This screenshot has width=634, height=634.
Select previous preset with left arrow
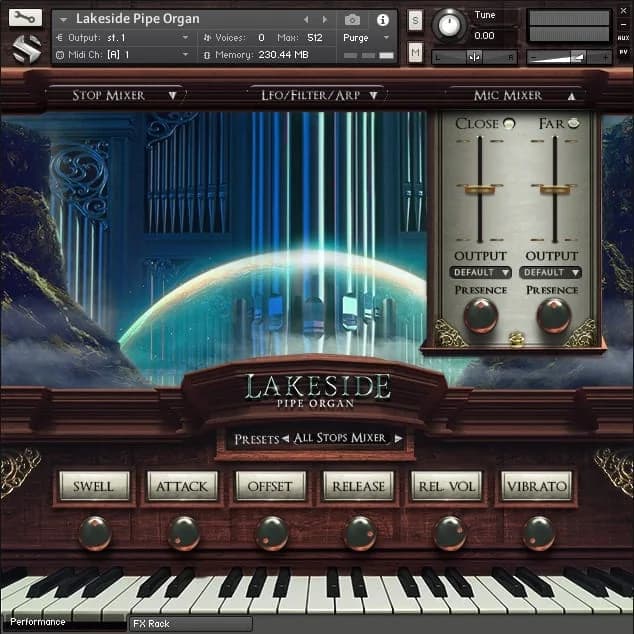[285, 438]
